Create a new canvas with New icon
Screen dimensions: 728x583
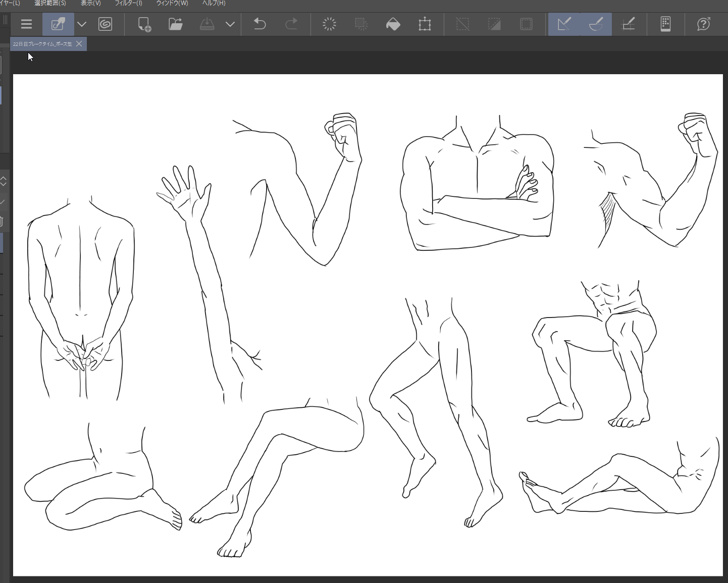click(144, 24)
